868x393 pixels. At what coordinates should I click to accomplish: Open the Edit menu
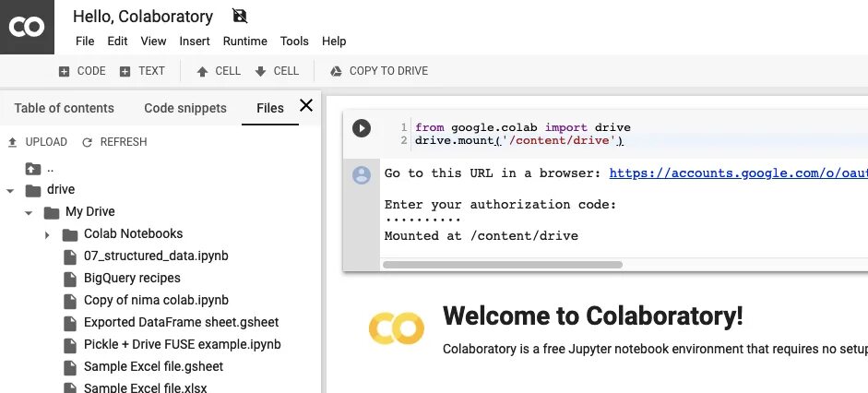[117, 41]
